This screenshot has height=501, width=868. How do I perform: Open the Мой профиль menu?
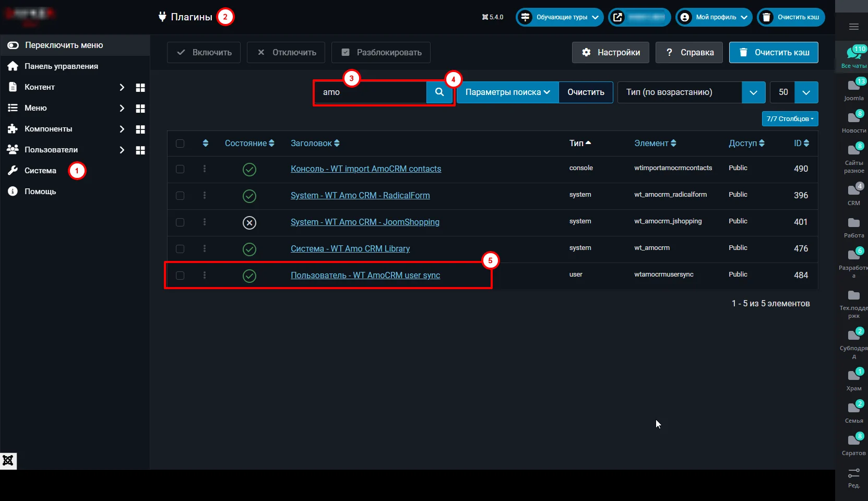[713, 17]
